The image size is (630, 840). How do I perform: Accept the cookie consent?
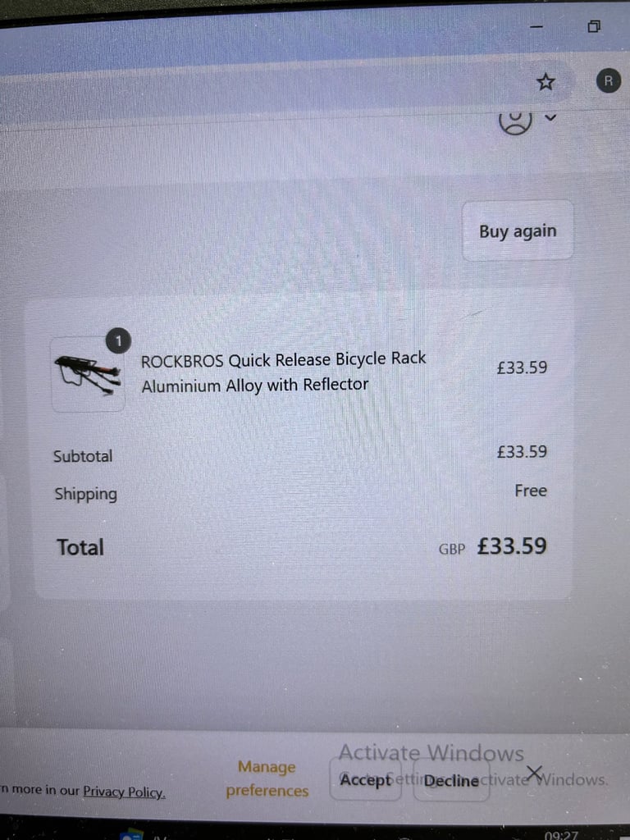365,780
